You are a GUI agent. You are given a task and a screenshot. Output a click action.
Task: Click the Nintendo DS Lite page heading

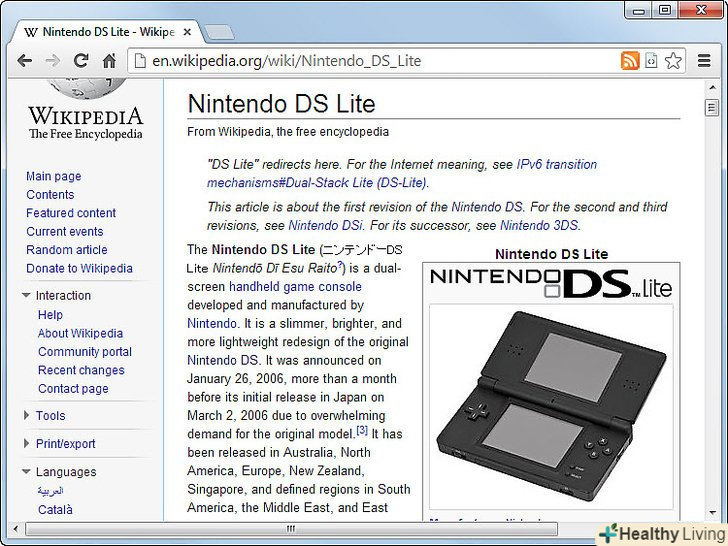coord(281,104)
